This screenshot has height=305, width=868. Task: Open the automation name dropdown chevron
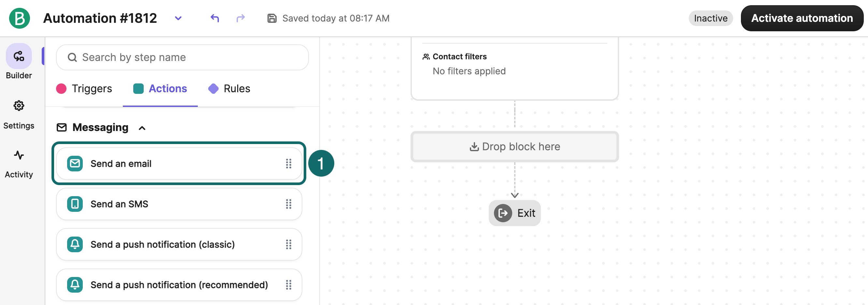point(178,18)
